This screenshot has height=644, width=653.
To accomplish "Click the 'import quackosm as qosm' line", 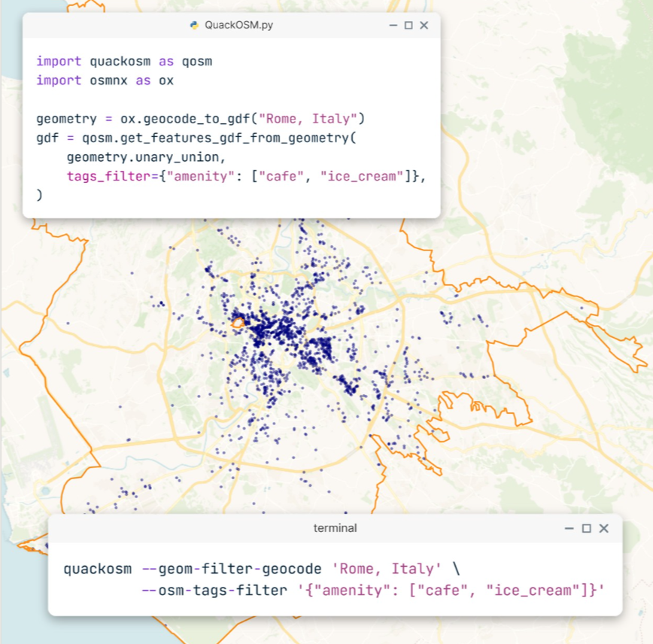I will (x=124, y=61).
